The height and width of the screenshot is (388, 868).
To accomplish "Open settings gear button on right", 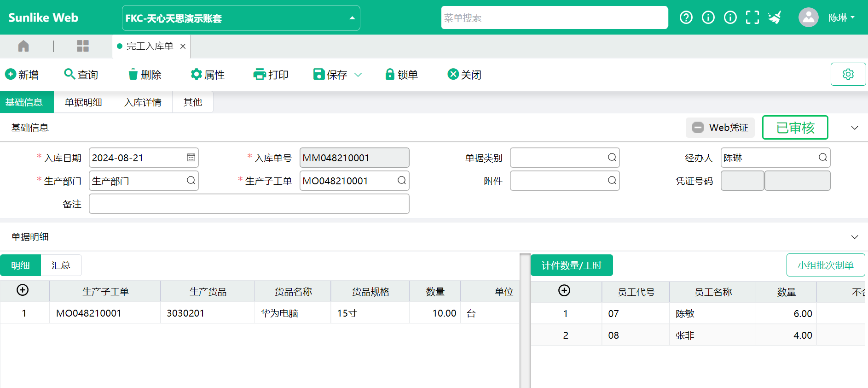I will coord(848,74).
